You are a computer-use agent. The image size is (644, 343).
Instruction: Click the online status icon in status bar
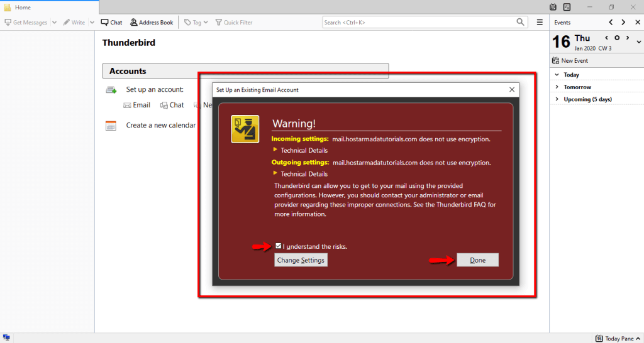[x=6, y=338]
